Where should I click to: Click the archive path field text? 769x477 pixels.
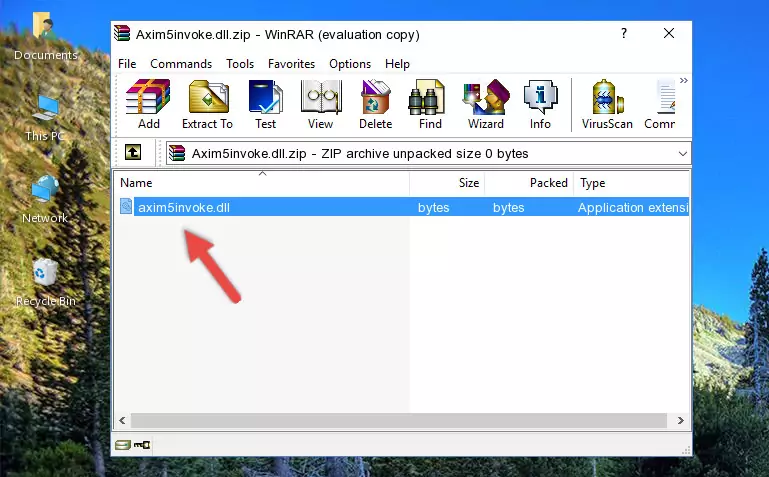point(360,154)
